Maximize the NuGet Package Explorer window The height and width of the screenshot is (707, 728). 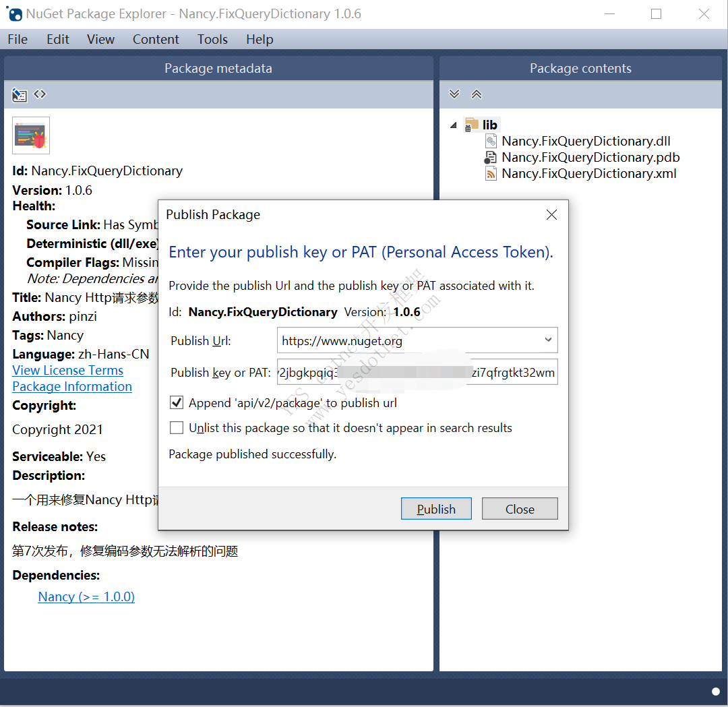656,14
